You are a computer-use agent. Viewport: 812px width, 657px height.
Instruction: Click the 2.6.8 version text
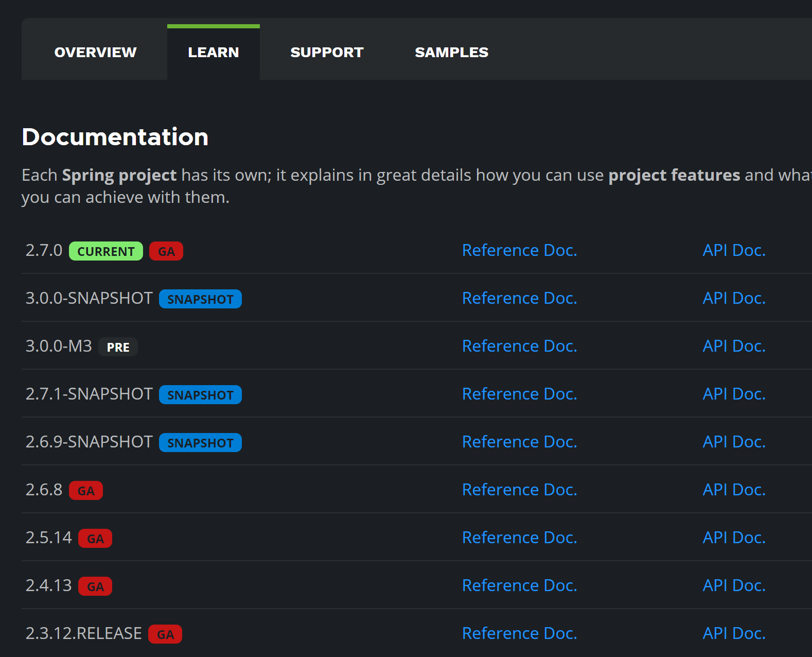[44, 490]
